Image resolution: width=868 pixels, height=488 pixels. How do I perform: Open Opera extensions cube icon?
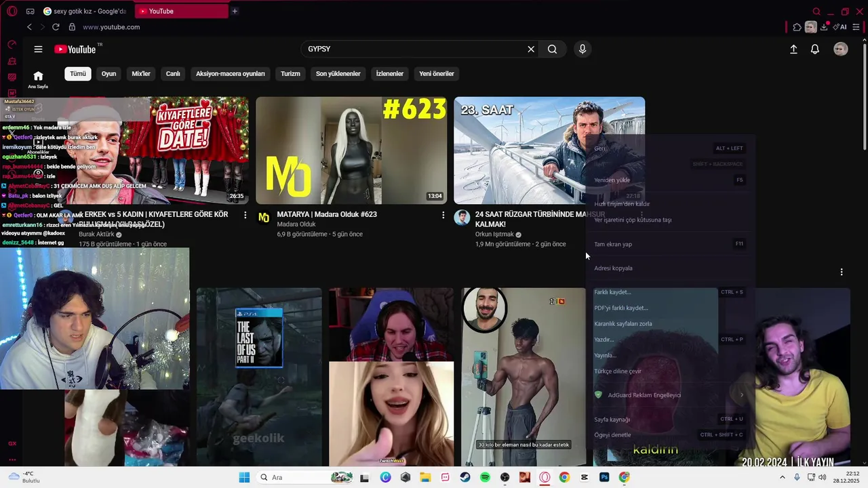[x=797, y=27]
